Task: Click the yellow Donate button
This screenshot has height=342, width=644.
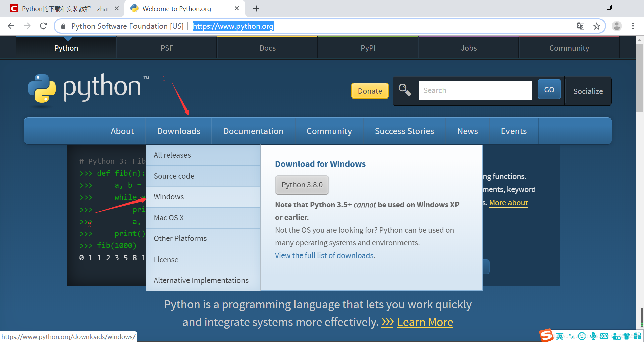Action: click(x=370, y=91)
